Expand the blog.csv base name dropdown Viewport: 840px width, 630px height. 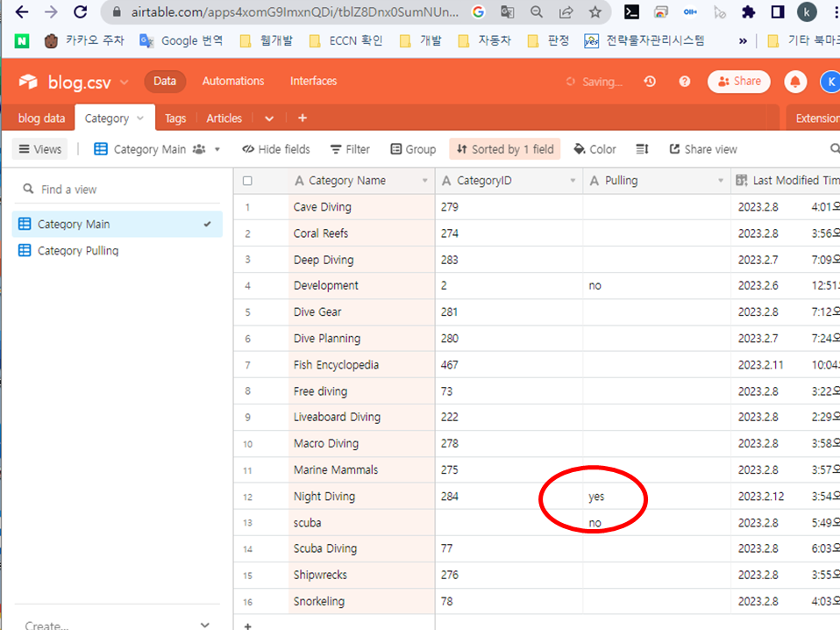point(124,82)
